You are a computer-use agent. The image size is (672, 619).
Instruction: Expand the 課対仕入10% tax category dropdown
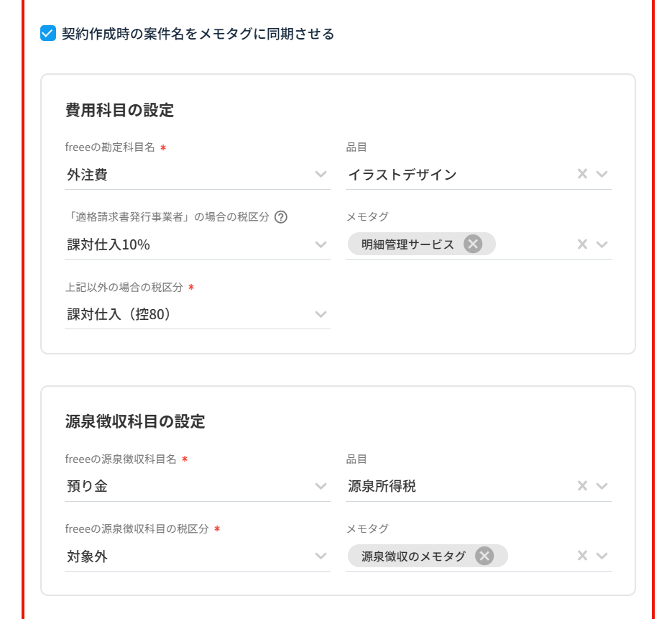(321, 244)
